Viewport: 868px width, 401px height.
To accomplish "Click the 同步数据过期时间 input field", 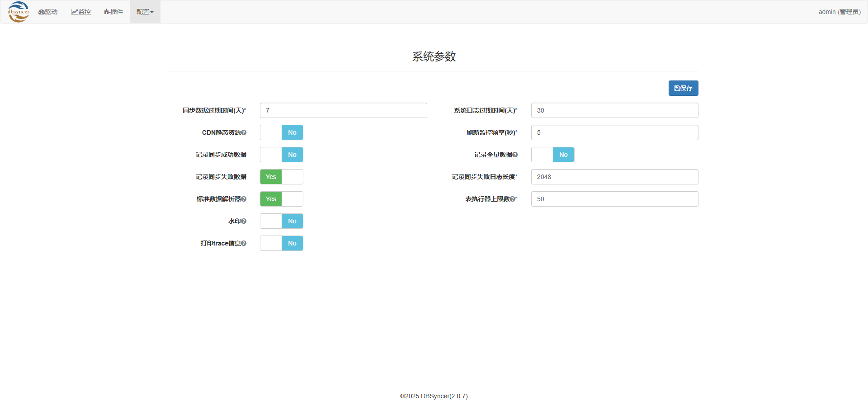I will click(343, 110).
